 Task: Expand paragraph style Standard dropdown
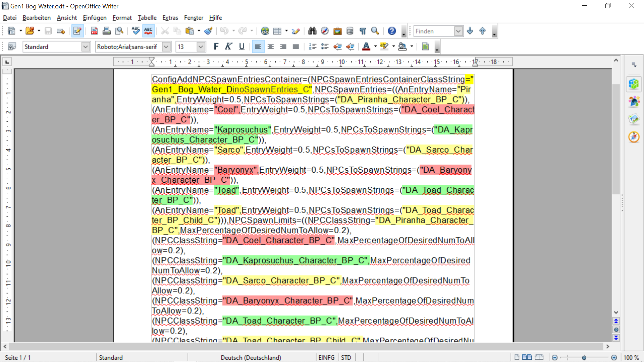[86, 47]
